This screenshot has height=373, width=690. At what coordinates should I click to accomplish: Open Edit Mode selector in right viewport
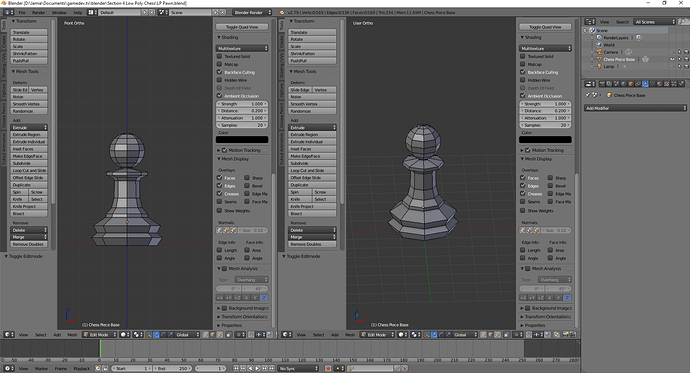[x=377, y=335]
